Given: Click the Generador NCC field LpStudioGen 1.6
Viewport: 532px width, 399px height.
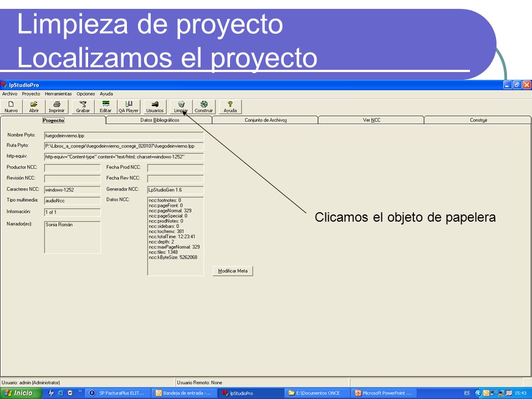Looking at the screenshot, I should [176, 190].
